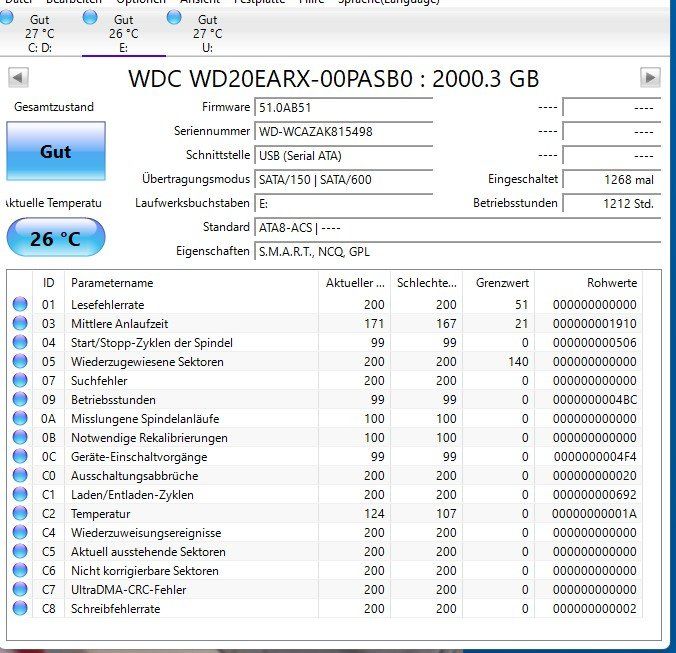This screenshot has height=653, width=676.
Task: Select the Lesefehlerrate parameter name
Action: 107,305
